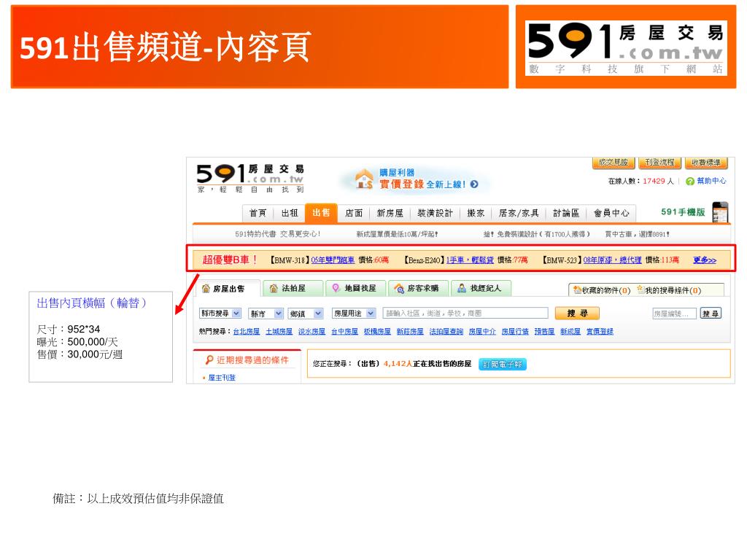The height and width of the screenshot is (560, 747).
Task: Click the 板橋房屋 hot search link
Action: pos(377,332)
